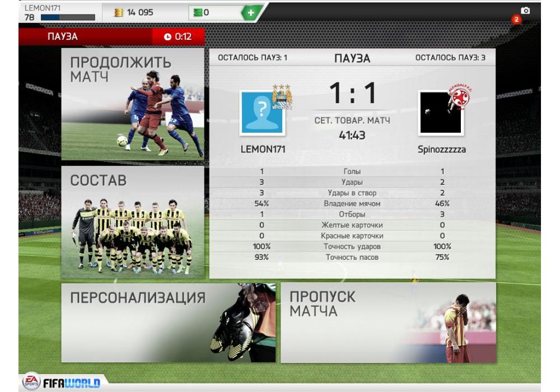The height and width of the screenshot is (392, 560).
Task: Choose the Пропуск матча tile
Action: tap(388, 323)
